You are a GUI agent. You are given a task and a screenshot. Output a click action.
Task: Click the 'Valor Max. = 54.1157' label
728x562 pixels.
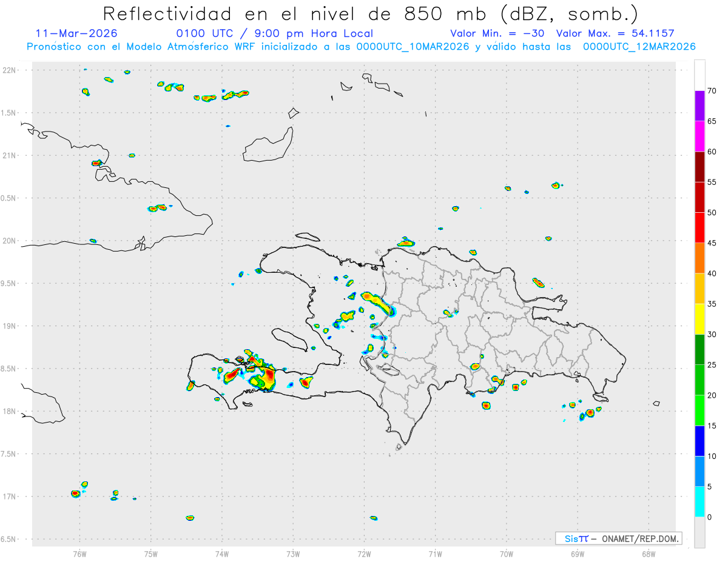[615, 33]
